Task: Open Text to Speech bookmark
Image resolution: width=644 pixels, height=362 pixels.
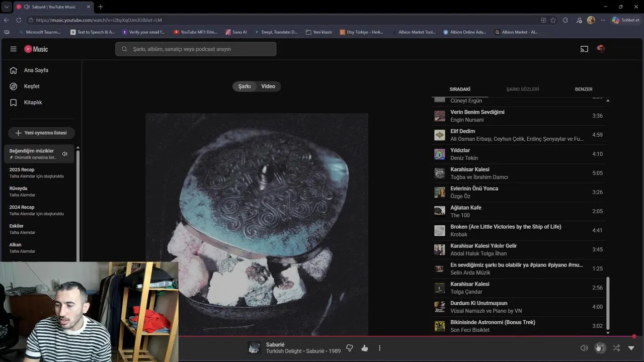Action: click(93, 32)
